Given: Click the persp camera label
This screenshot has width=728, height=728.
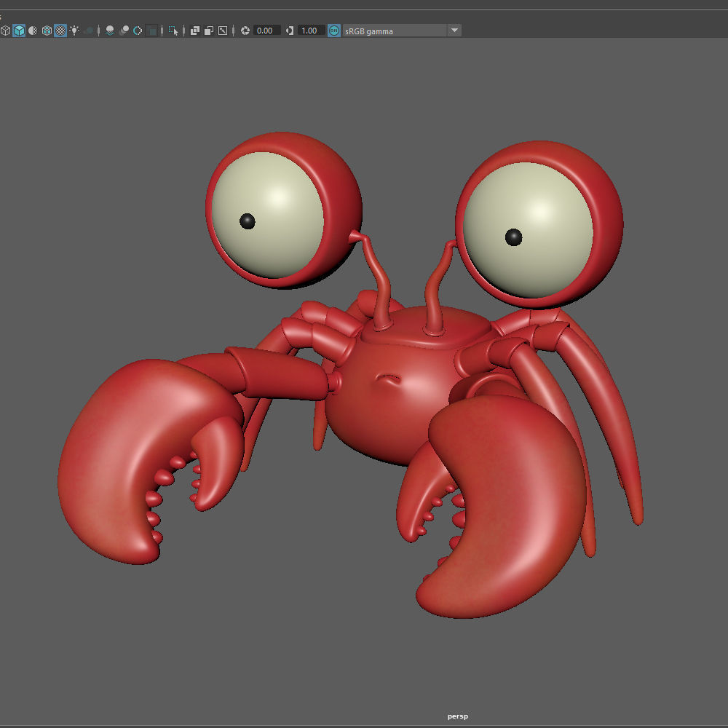Looking at the screenshot, I should click(x=457, y=716).
